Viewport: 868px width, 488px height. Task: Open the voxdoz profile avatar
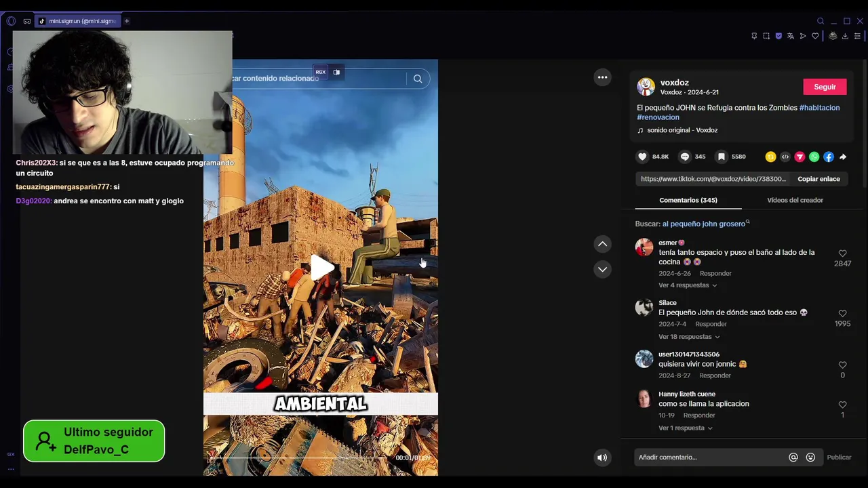(646, 87)
